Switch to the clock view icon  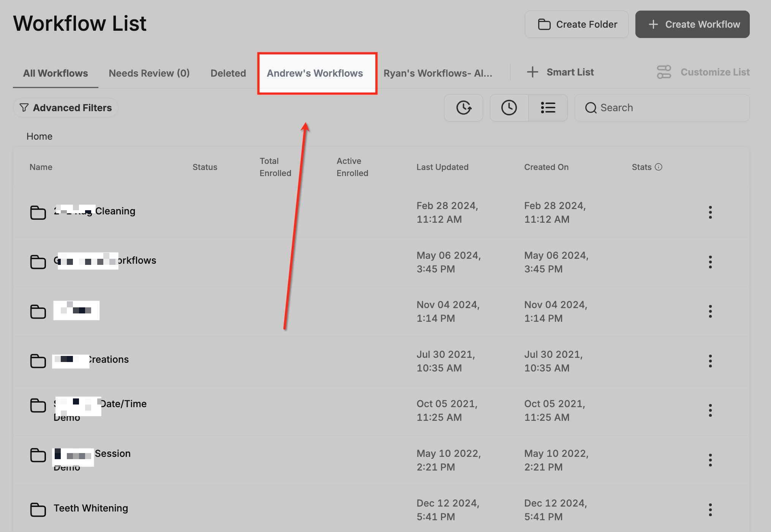pos(509,108)
